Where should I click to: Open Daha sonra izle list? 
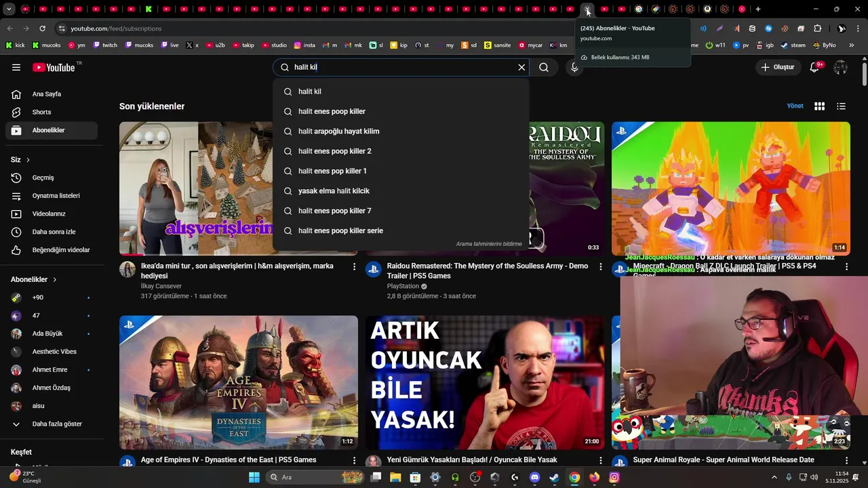point(52,232)
